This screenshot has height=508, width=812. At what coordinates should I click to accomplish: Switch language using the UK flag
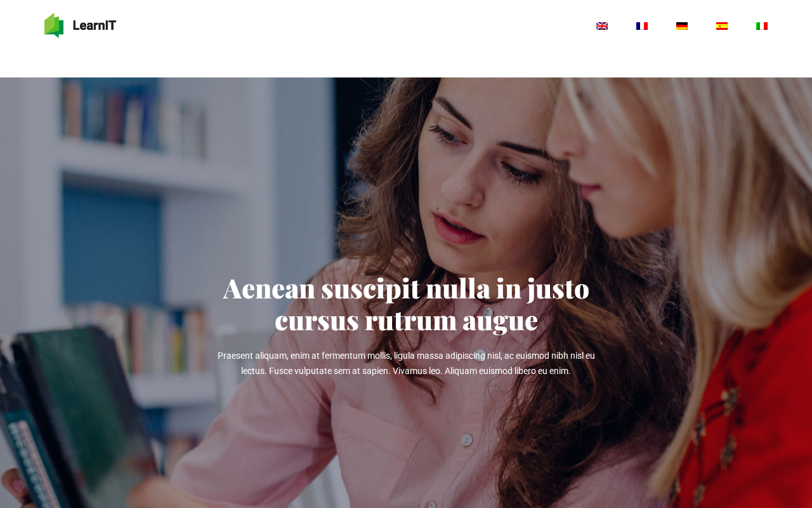click(602, 26)
